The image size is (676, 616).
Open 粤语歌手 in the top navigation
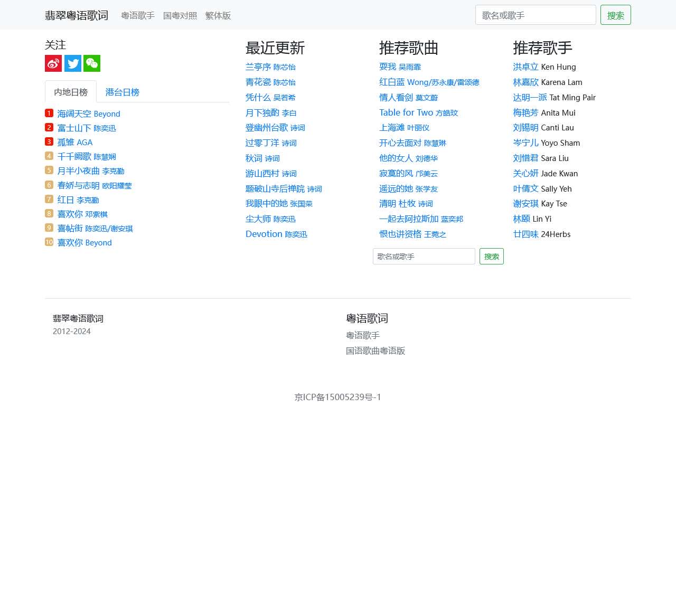coord(138,15)
